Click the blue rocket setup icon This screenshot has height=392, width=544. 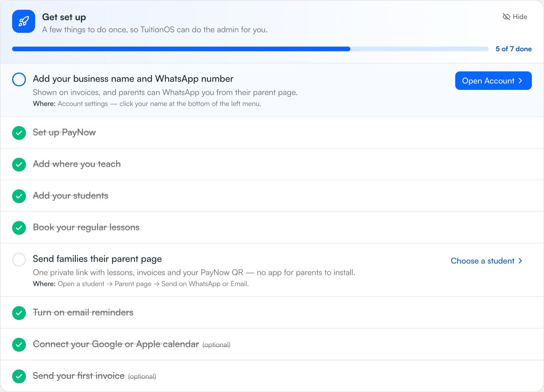coord(23,21)
